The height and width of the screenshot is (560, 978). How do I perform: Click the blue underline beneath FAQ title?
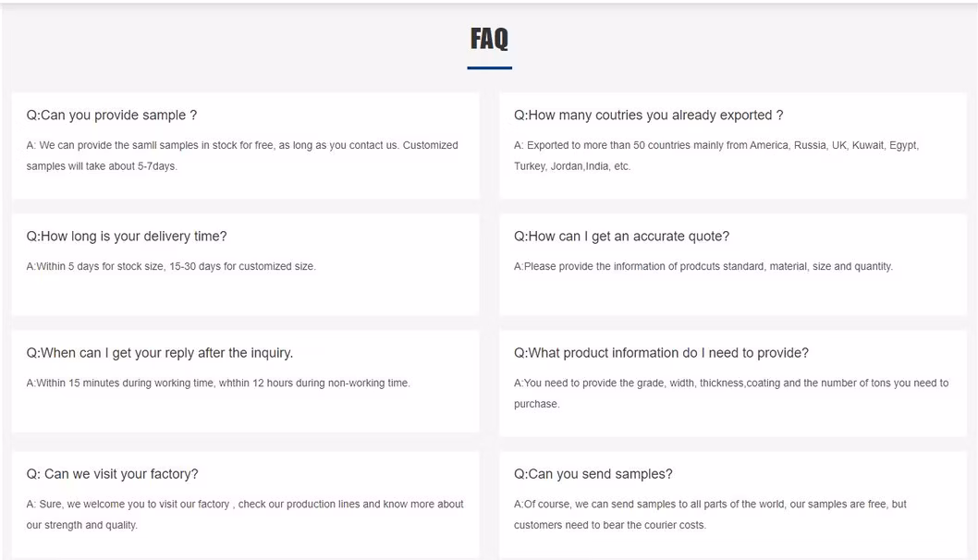coord(490,67)
